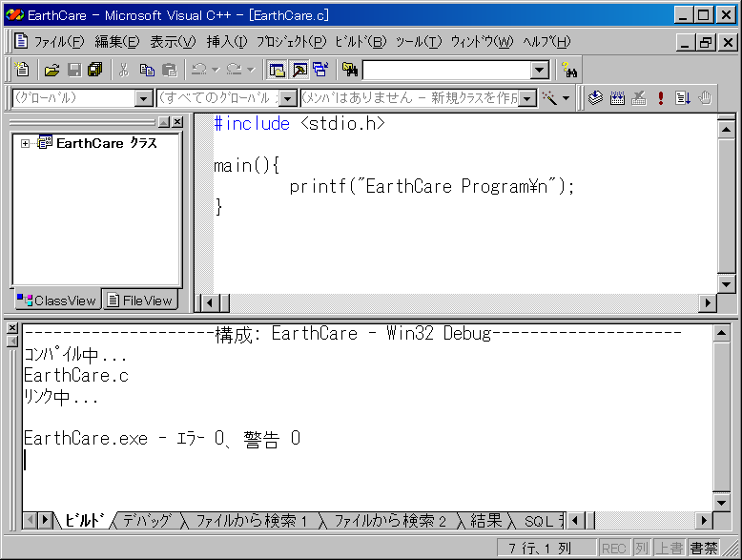Select the 結果 output tab
Screen dimensions: 742x560
coord(485,521)
